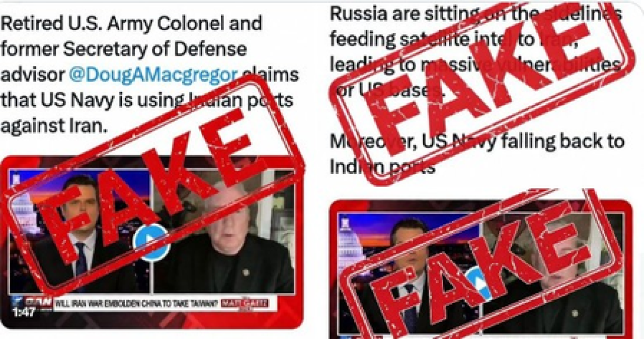Click the 'US Navy falling back to Indian ports' line

point(476,153)
